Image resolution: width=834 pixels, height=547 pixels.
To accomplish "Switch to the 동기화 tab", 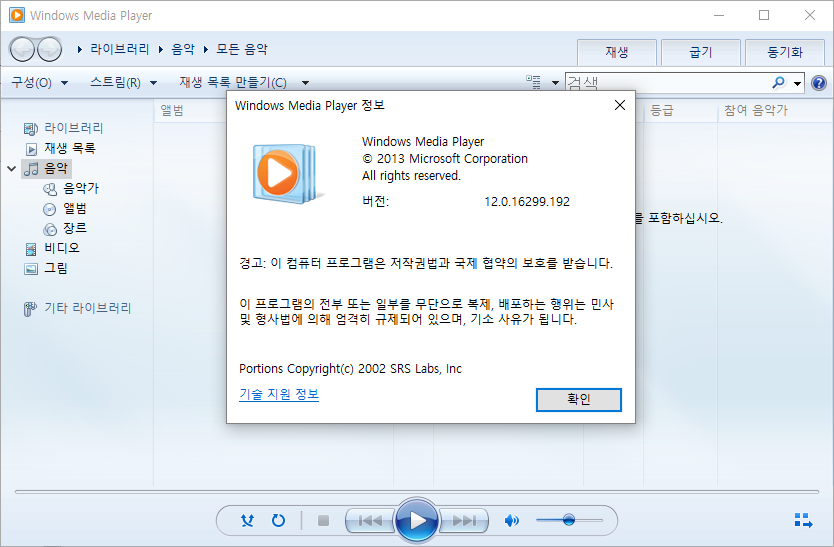I will pos(785,52).
